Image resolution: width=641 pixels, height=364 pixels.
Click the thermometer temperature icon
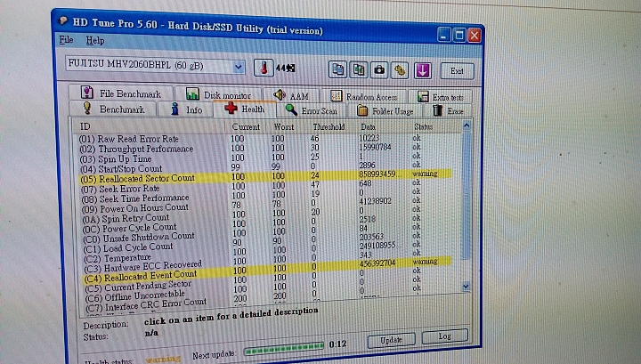click(x=264, y=68)
